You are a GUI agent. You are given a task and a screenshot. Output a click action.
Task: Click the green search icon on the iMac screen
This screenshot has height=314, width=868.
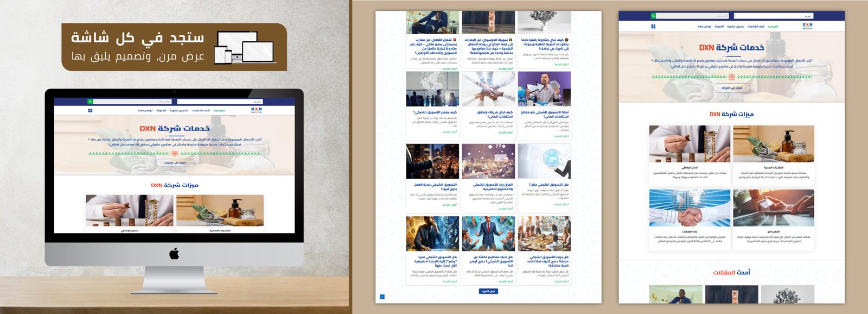90,102
